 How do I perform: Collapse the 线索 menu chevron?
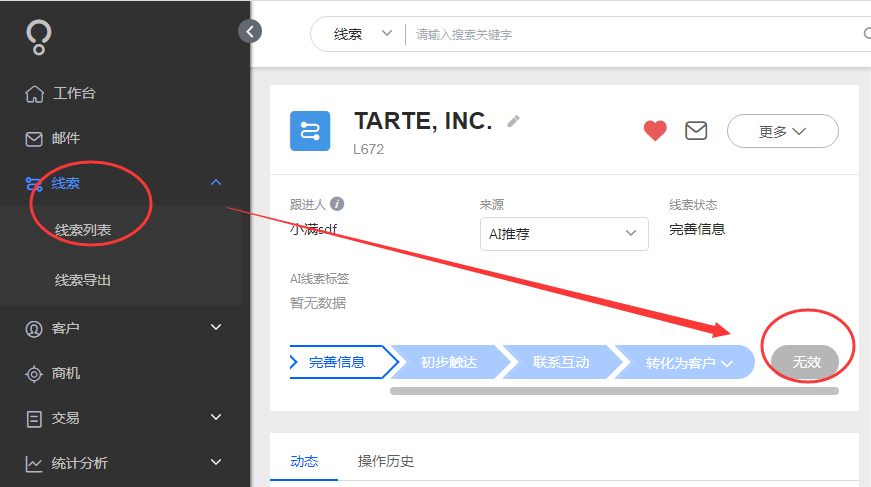(216, 183)
